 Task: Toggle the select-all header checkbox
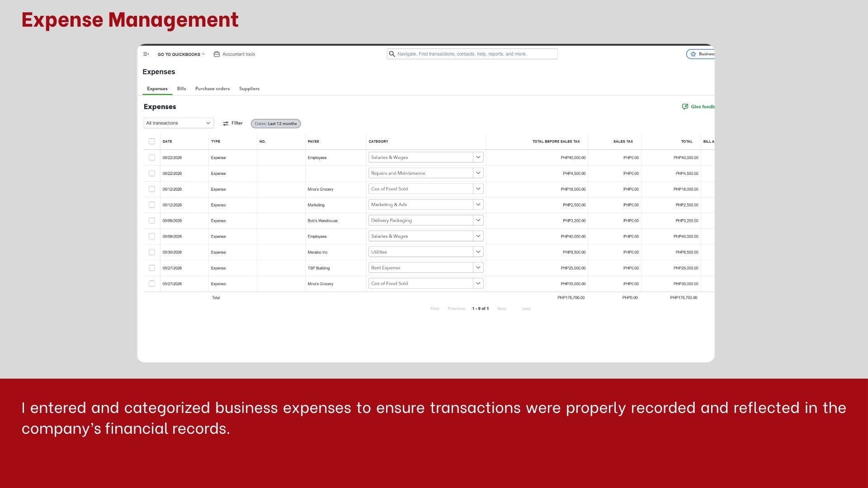(x=152, y=141)
